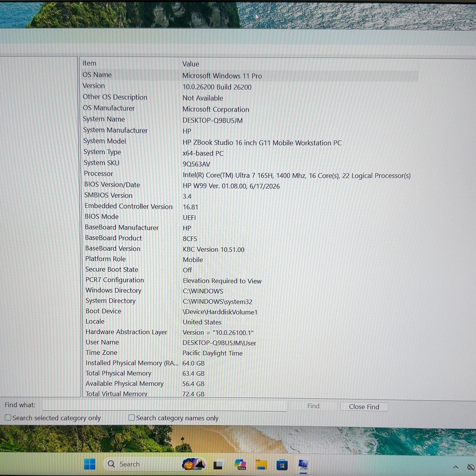Show hidden system tray icons
The height and width of the screenshot is (476, 476).
click(x=455, y=467)
